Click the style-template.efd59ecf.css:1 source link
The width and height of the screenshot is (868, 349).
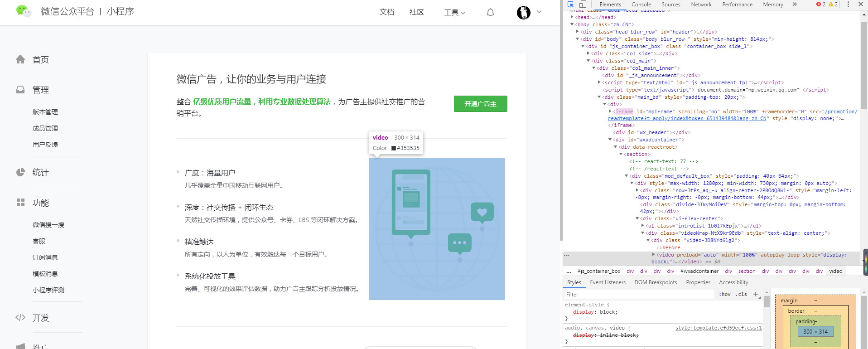[x=719, y=328]
